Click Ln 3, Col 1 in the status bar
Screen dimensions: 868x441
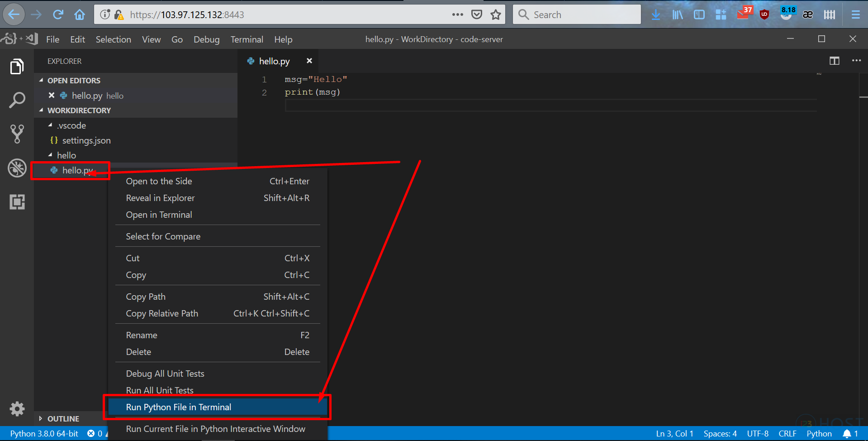[x=674, y=433]
